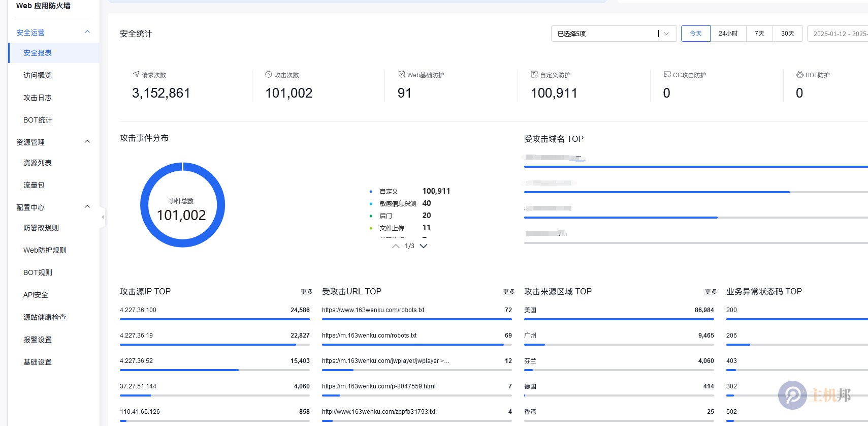Click the 101,002 攻击次数 value
868x426 pixels.
288,93
